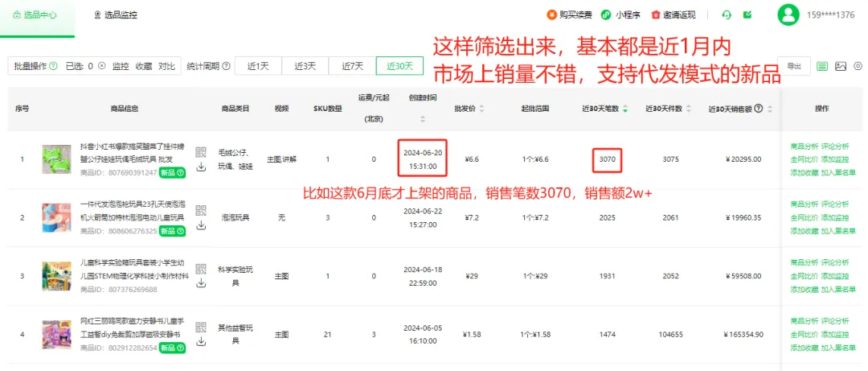Download info for product 807376269688
The image size is (868, 371).
point(201,283)
